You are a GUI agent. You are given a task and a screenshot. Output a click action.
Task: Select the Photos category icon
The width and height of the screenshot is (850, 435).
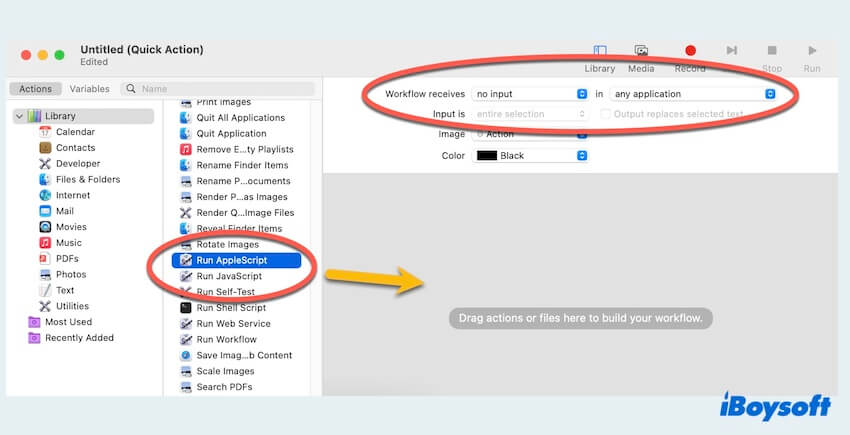click(x=45, y=274)
